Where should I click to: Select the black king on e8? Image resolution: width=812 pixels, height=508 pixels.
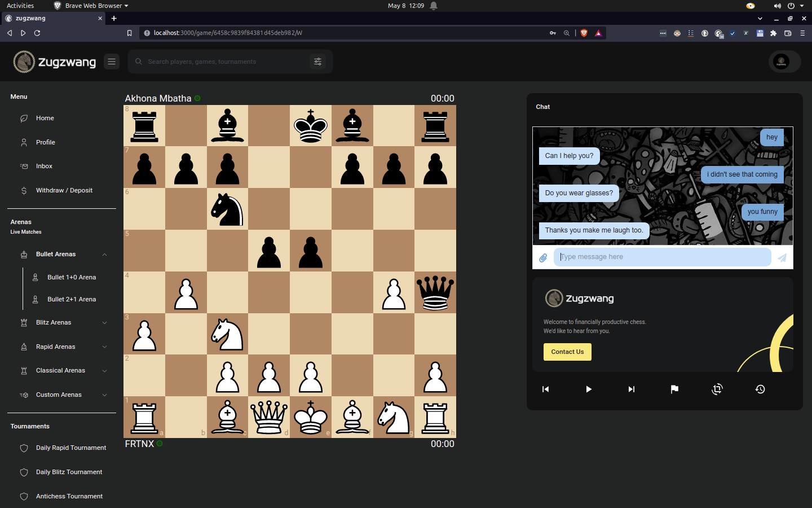click(311, 126)
